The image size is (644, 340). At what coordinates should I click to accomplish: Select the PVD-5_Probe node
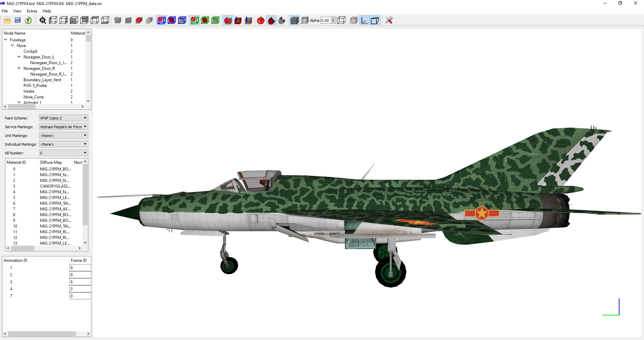[x=35, y=86]
